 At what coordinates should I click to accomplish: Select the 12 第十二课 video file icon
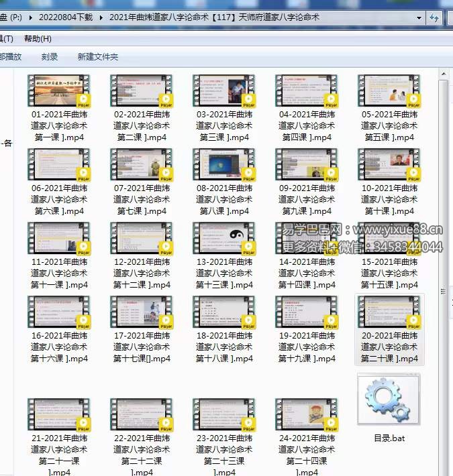[x=142, y=238]
